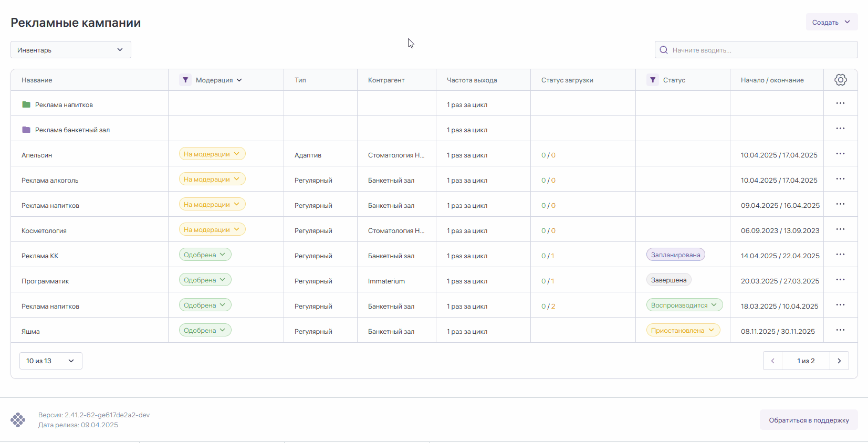868x443 pixels.
Task: Go to next page arrow
Action: pyautogui.click(x=839, y=361)
